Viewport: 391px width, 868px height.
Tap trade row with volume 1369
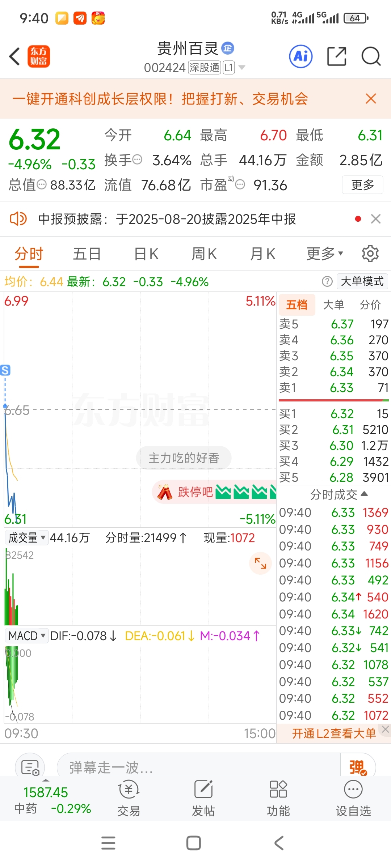[x=333, y=512]
